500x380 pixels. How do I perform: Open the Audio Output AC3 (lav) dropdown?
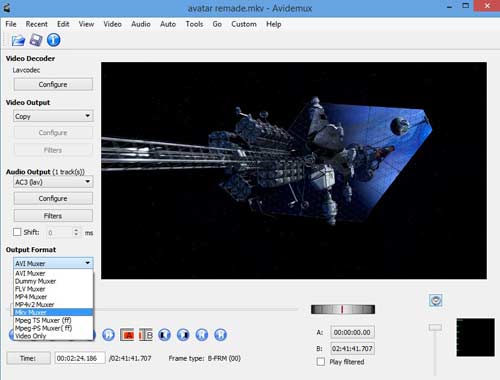click(53, 182)
